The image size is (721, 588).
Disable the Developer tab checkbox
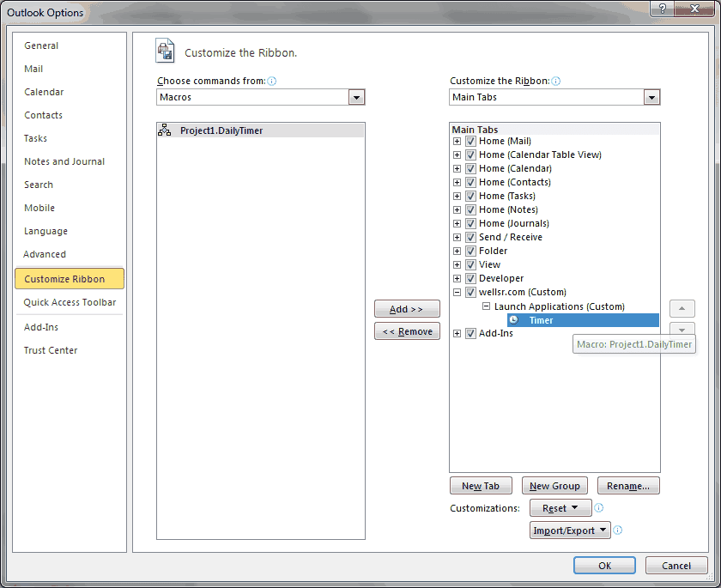click(470, 278)
